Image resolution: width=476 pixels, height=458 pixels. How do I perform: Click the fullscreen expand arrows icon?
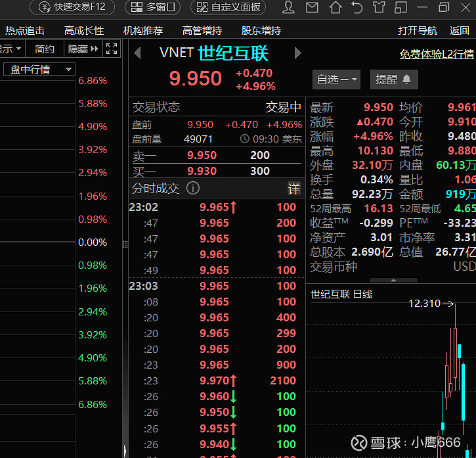click(x=112, y=49)
